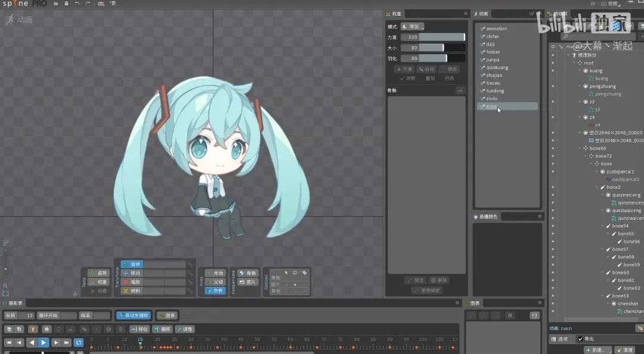Select the Translate (移动) transform tool
644x354 pixels.
click(x=132, y=273)
